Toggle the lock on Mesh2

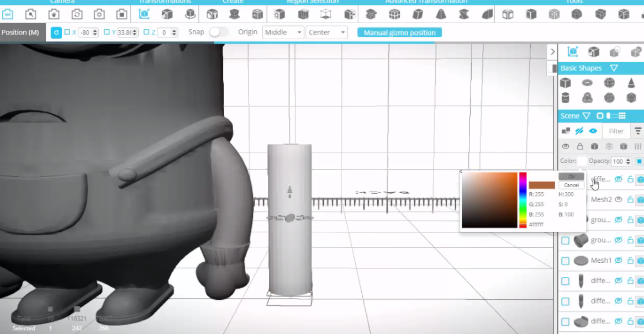click(x=630, y=199)
